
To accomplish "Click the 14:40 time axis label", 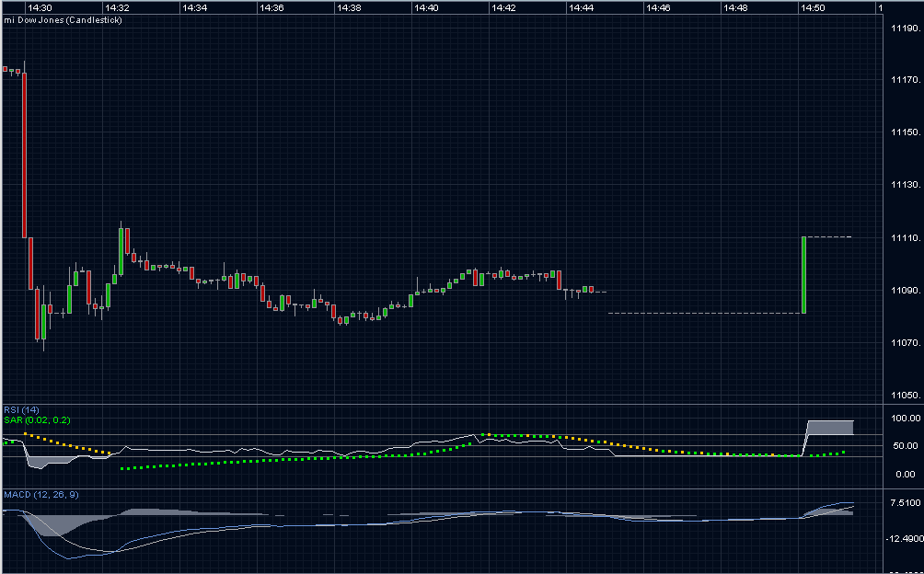I will (426, 7).
